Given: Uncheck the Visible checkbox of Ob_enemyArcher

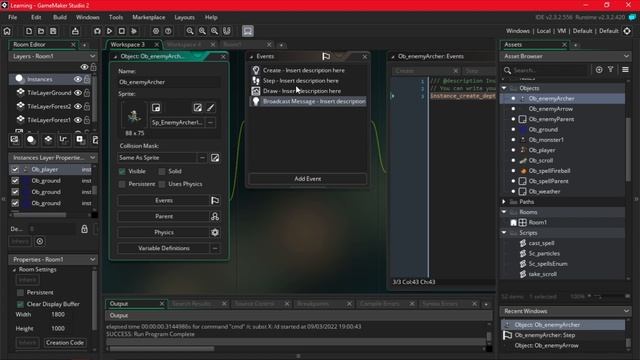Looking at the screenshot, I should click(x=122, y=171).
